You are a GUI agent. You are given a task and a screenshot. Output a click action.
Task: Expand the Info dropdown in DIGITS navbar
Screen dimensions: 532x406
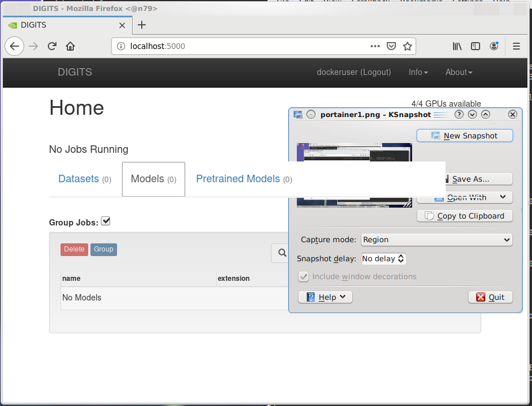click(418, 72)
